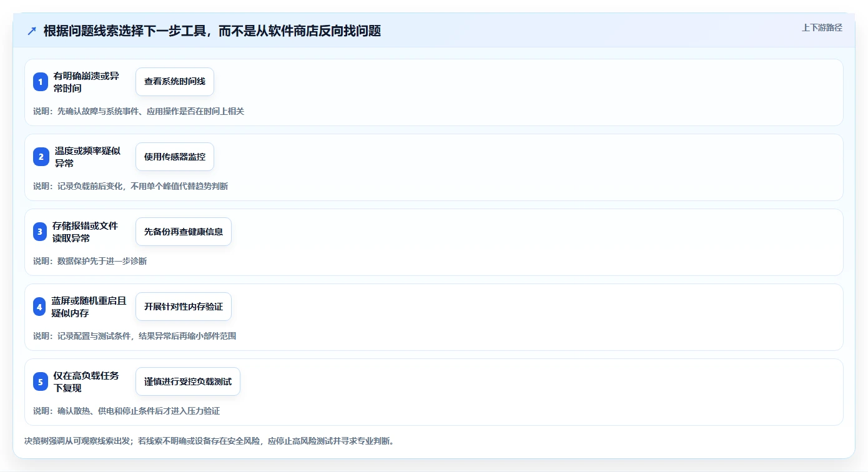Image resolution: width=868 pixels, height=472 pixels.
Task: Click the footer text 决策树强调从可观察线索出发
Action: point(78,441)
